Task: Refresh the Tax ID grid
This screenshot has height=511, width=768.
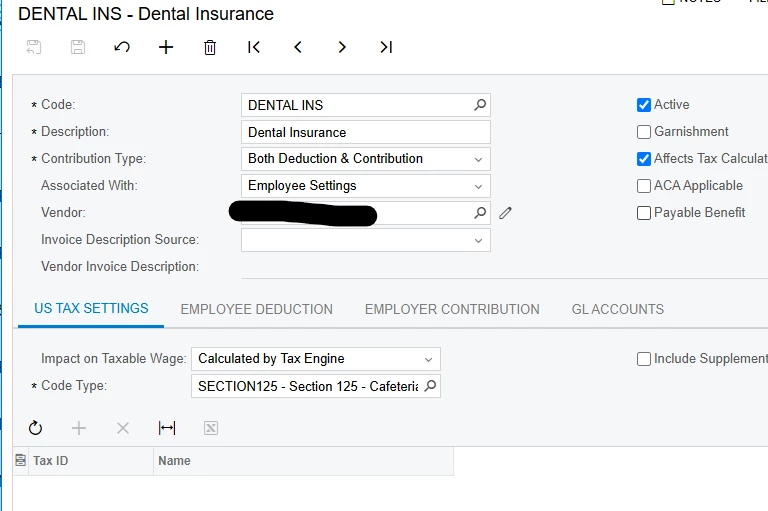Action: tap(36, 428)
